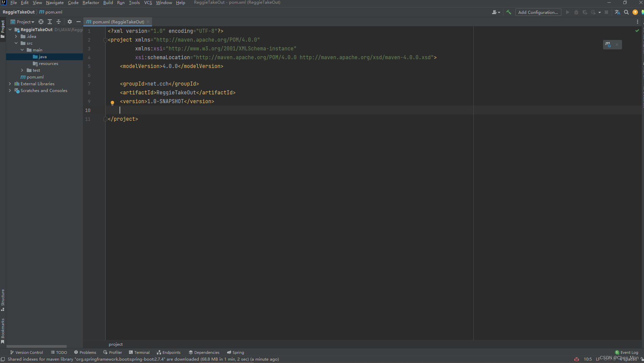Click Expand All in Project panel

click(50, 22)
